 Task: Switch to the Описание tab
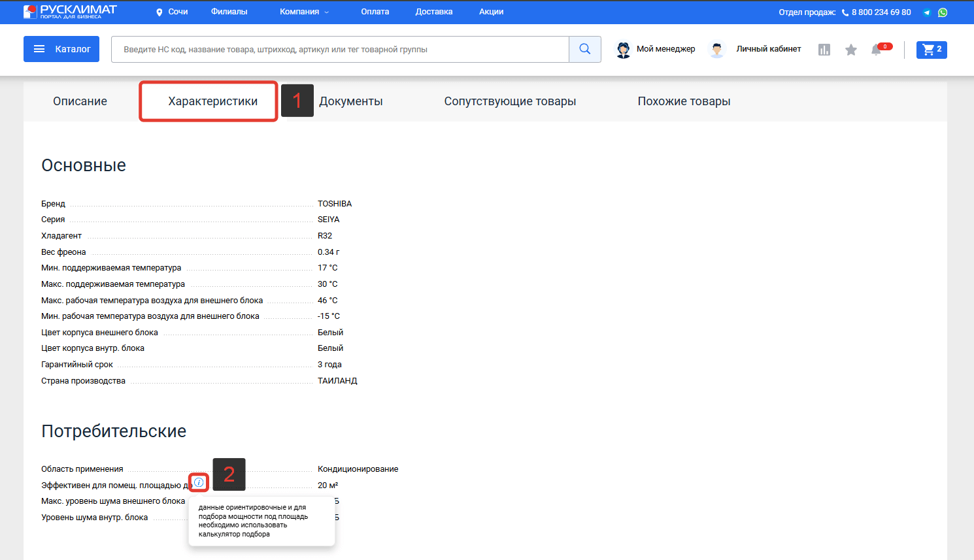(80, 101)
